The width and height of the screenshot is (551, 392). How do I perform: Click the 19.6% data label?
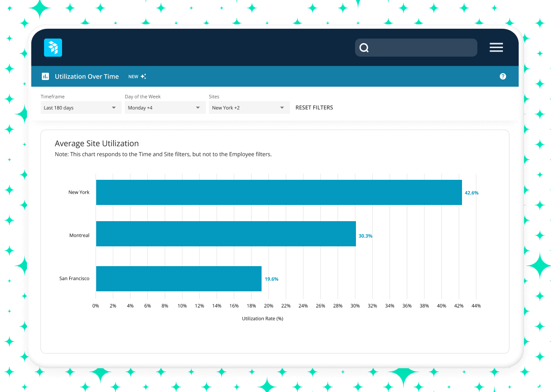tap(271, 279)
